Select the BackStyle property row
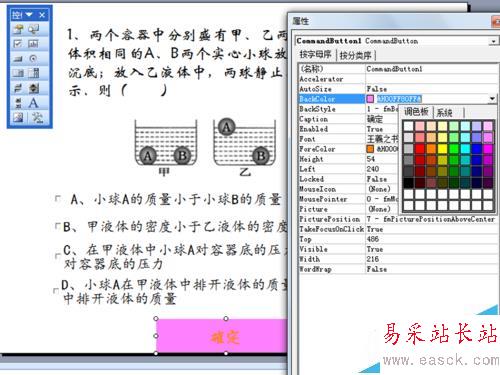 point(348,109)
